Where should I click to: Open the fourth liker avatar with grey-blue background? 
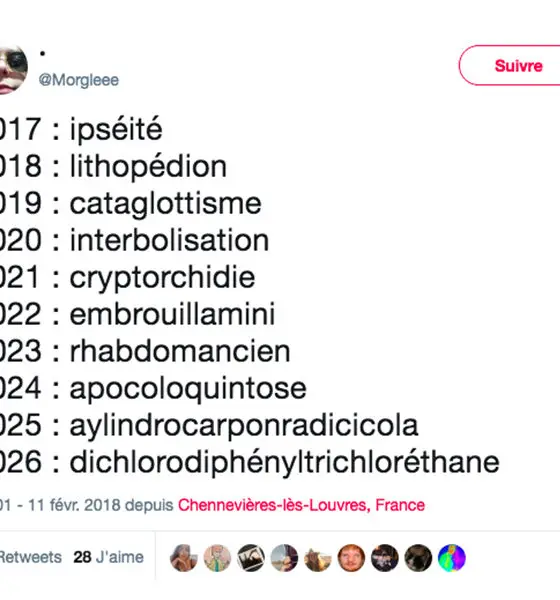284,558
